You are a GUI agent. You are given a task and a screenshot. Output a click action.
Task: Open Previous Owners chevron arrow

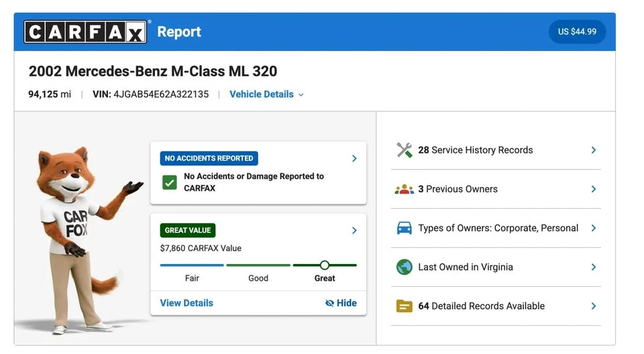pos(594,189)
